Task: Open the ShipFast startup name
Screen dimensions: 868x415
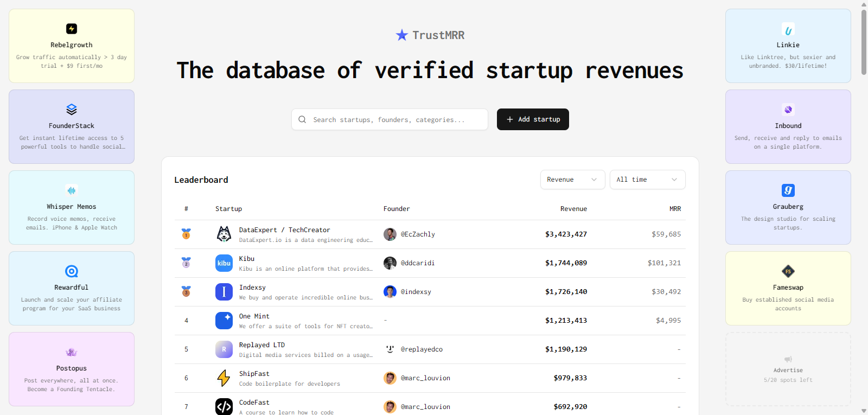Action: (254, 374)
